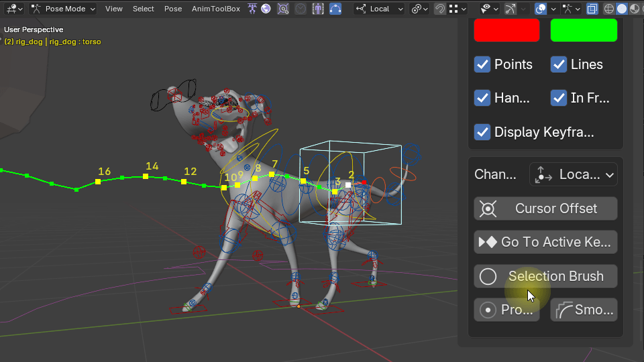This screenshot has width=644, height=362.
Task: Disable the Display Keyframes checkbox
Action: [482, 132]
